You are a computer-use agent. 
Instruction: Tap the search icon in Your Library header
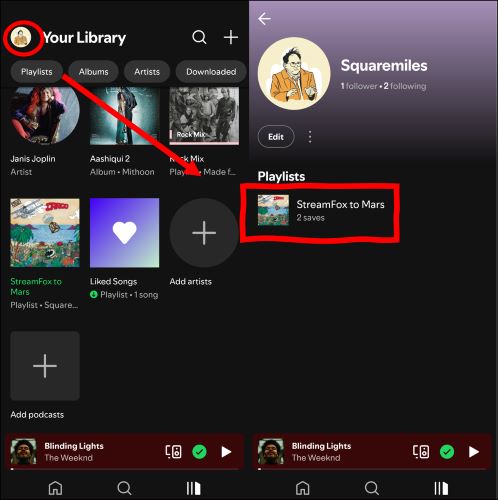[199, 37]
